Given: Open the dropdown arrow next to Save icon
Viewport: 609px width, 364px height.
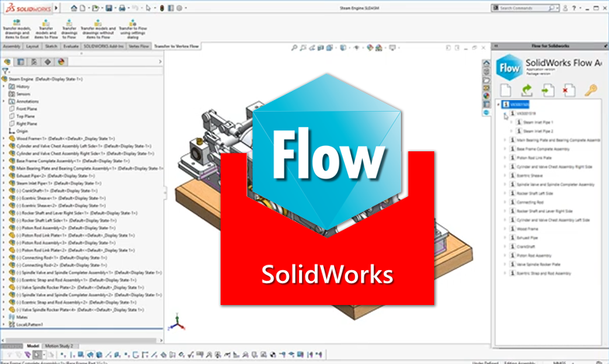Looking at the screenshot, I should 114,8.
